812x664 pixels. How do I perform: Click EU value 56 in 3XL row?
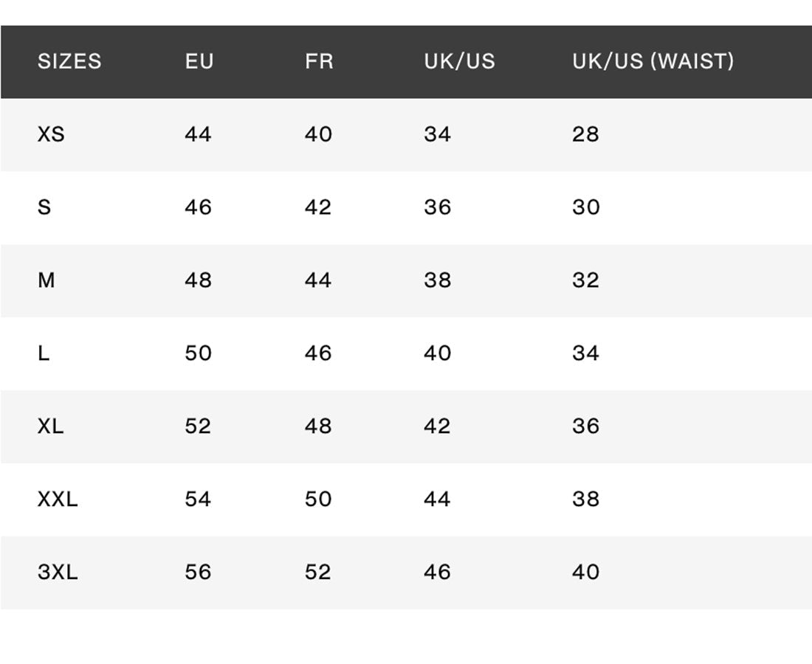click(198, 573)
